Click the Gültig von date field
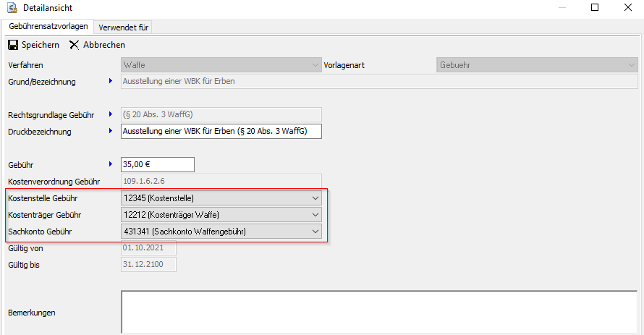The height and width of the screenshot is (335, 644). coord(148,248)
